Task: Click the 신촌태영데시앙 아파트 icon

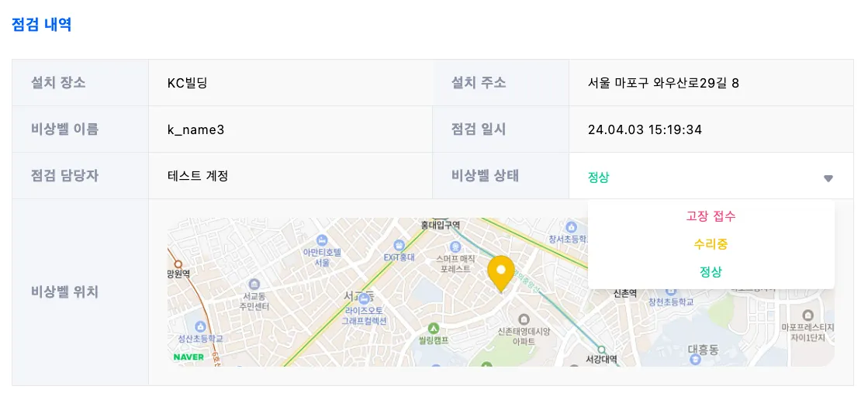Action: [524, 319]
